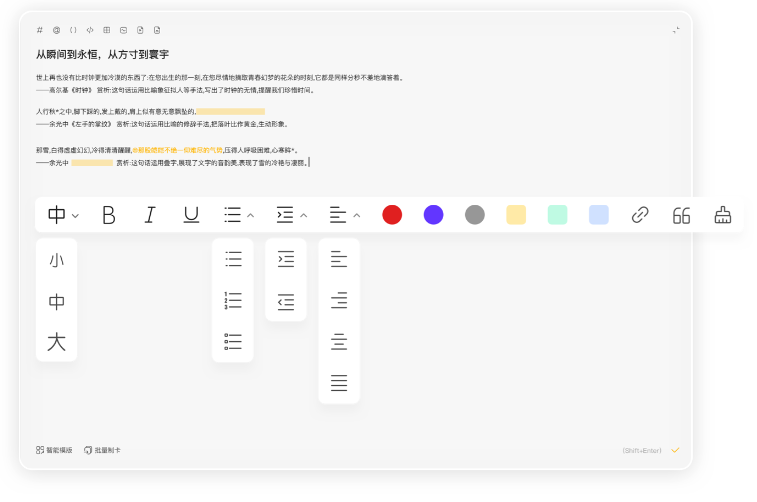Toggle underline formatting
The height and width of the screenshot is (502, 757).
click(191, 215)
